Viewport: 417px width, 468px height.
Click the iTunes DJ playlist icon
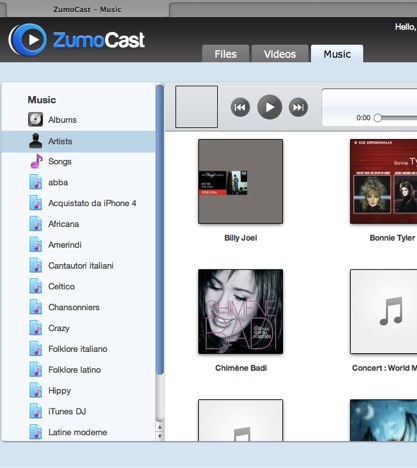(x=36, y=411)
